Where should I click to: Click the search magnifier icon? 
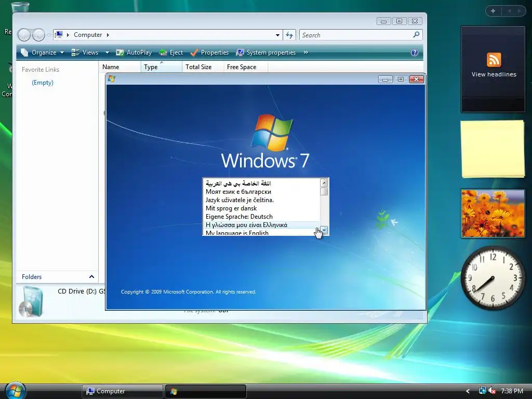point(416,35)
